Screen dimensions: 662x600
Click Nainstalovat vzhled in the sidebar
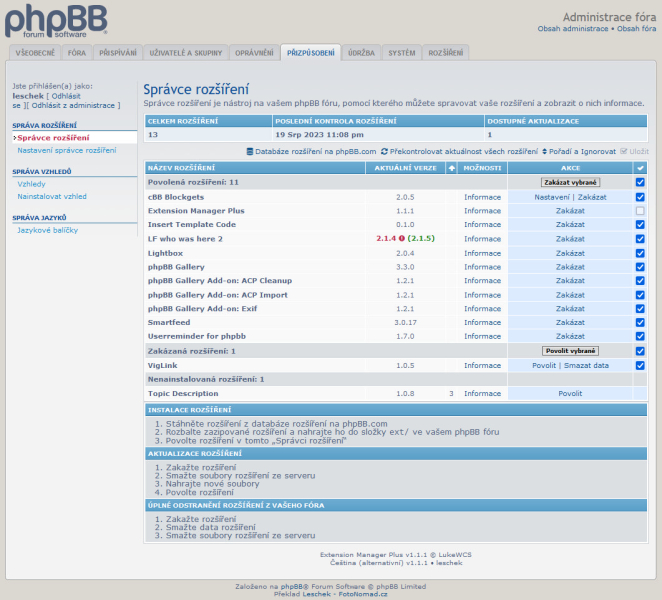point(52,196)
